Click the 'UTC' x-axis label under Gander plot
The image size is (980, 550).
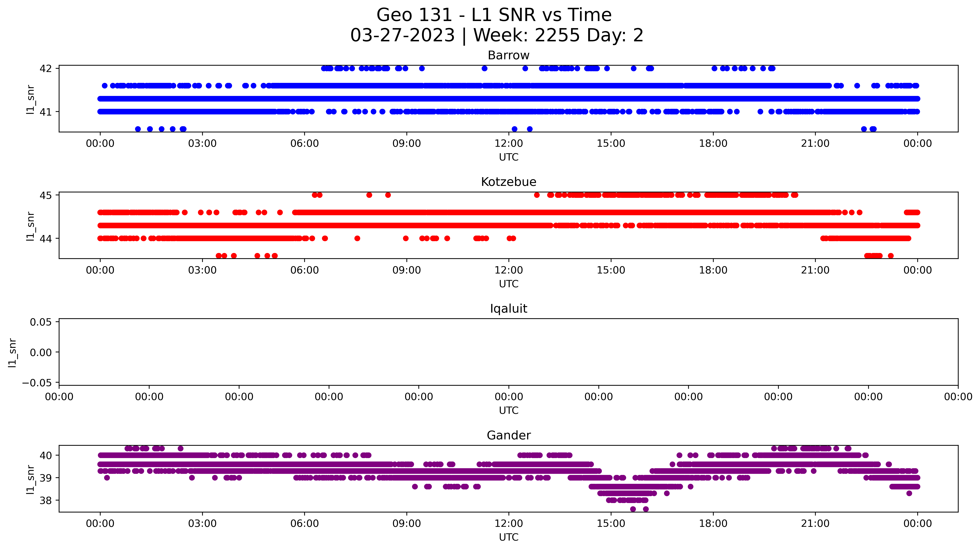pyautogui.click(x=509, y=537)
